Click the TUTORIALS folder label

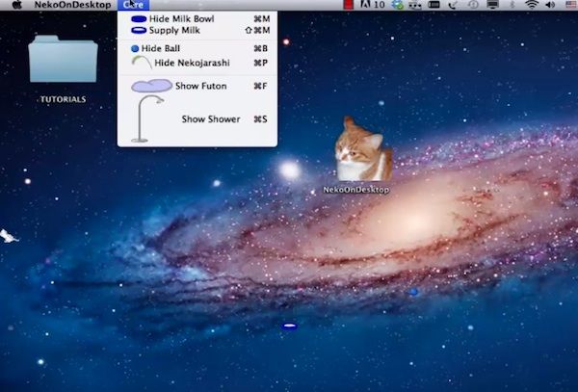63,99
